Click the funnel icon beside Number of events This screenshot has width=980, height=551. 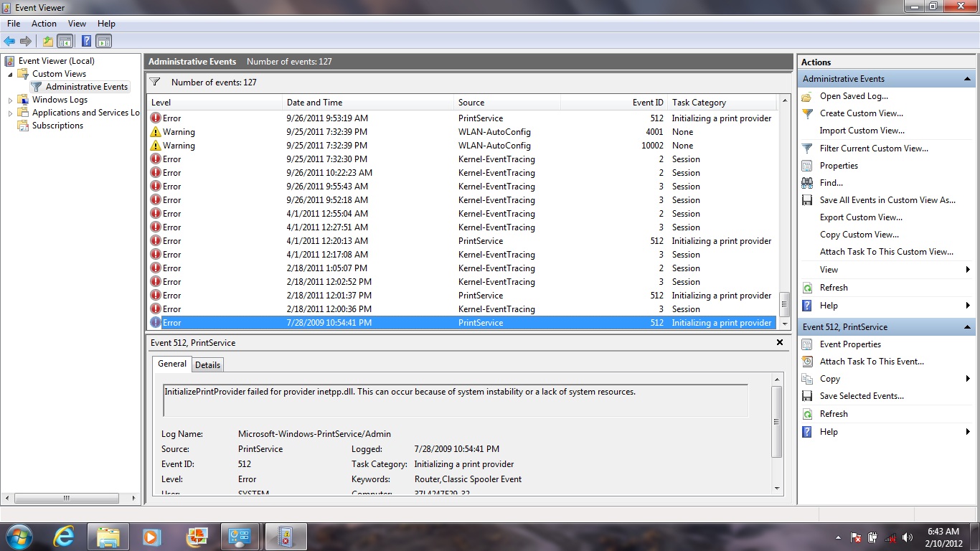155,82
